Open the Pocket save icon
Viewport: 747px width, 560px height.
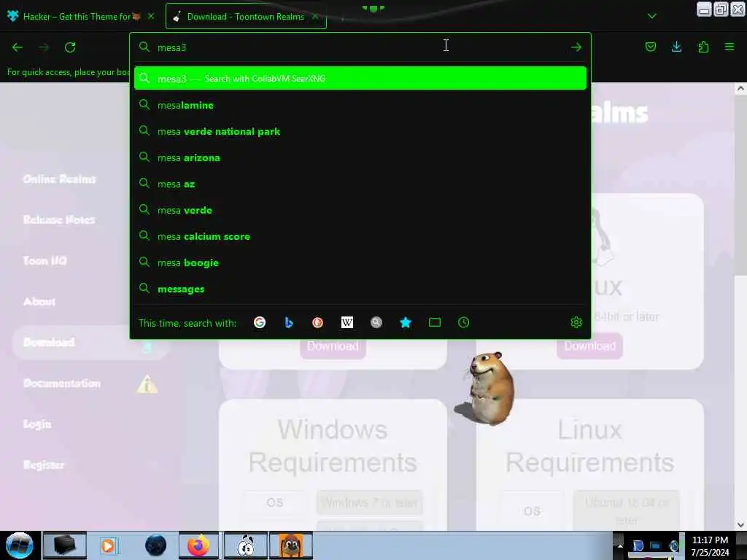pos(650,47)
